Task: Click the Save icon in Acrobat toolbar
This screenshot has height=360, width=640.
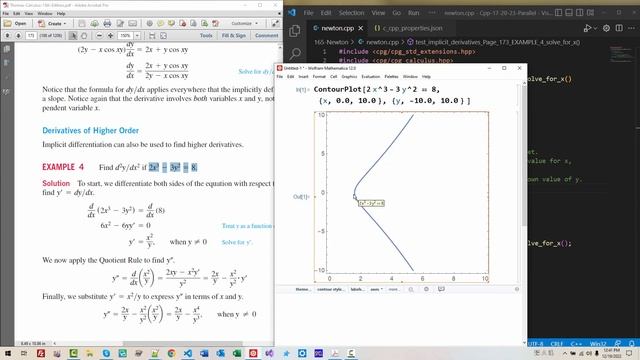Action: coord(82,24)
